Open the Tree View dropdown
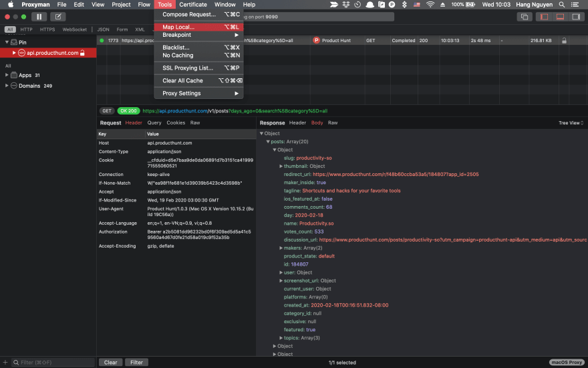 (571, 123)
